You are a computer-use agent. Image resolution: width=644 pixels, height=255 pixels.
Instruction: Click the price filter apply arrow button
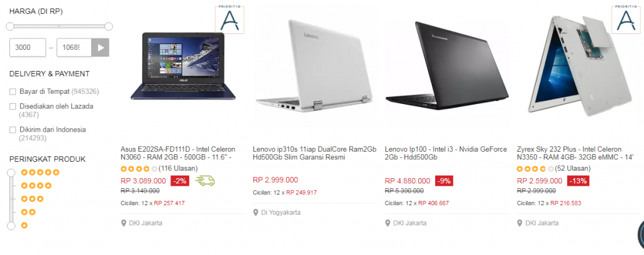pyautogui.click(x=100, y=47)
